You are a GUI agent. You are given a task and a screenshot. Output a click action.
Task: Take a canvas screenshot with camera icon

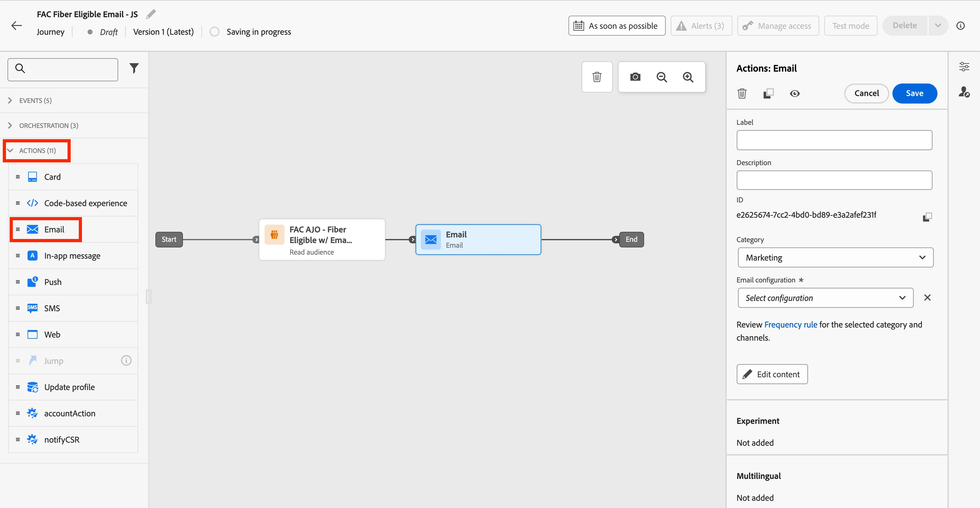tap(635, 77)
